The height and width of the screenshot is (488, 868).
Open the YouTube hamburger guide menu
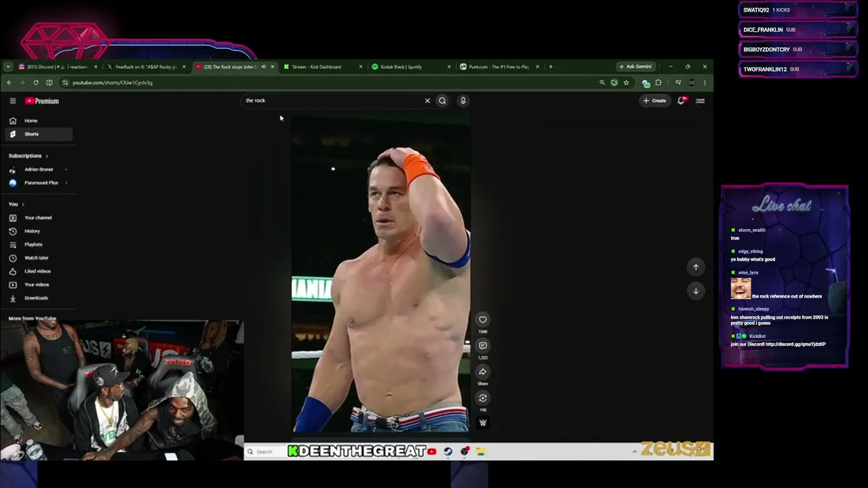point(12,101)
